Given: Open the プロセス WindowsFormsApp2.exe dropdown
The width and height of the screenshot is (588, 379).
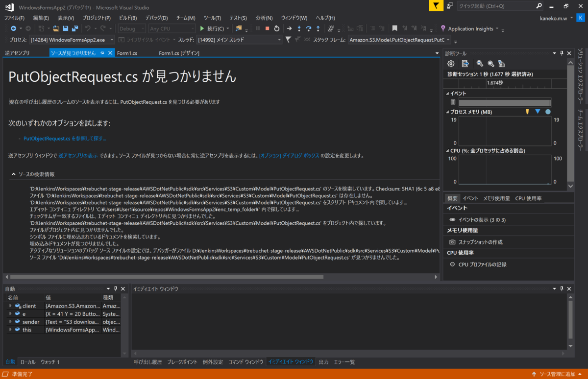Looking at the screenshot, I should click(72, 40).
